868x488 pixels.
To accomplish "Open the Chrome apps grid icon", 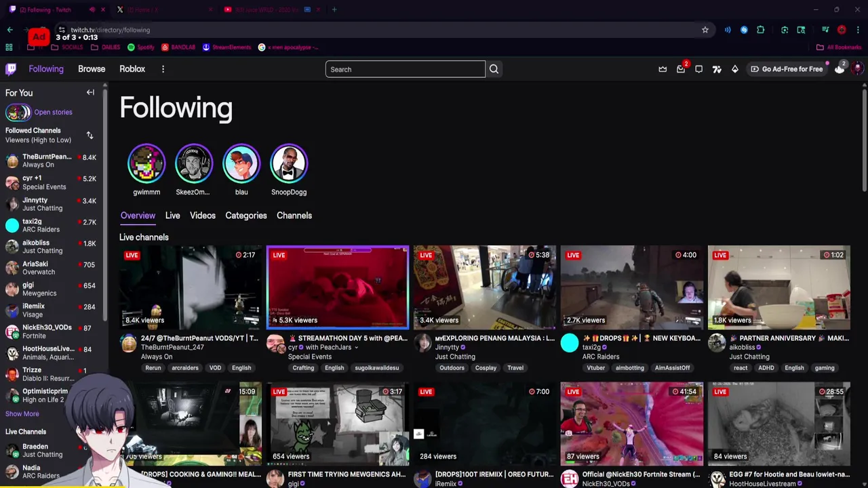I will (9, 47).
